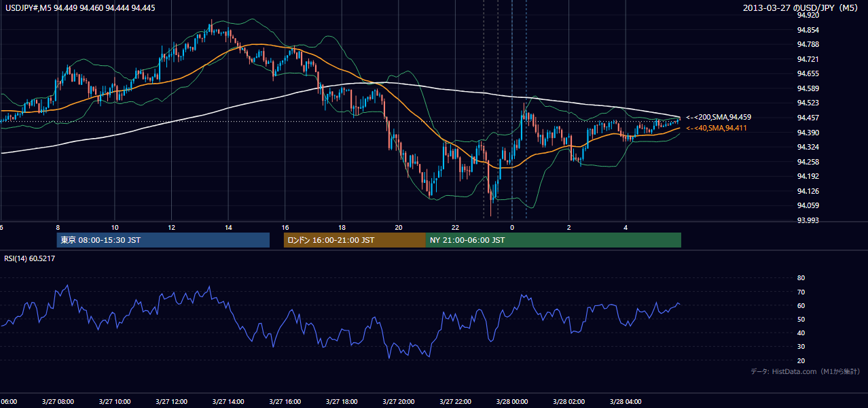Click price scale value 94.126

[808, 191]
